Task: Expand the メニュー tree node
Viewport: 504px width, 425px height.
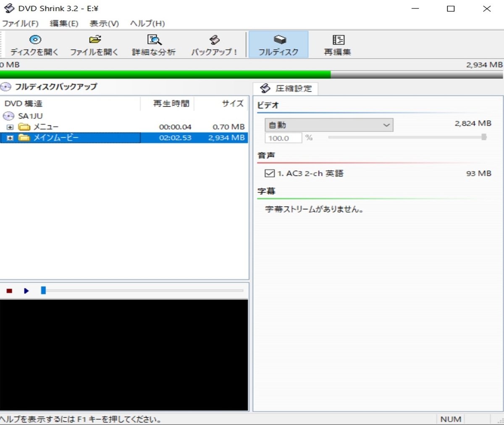Action: (10, 127)
